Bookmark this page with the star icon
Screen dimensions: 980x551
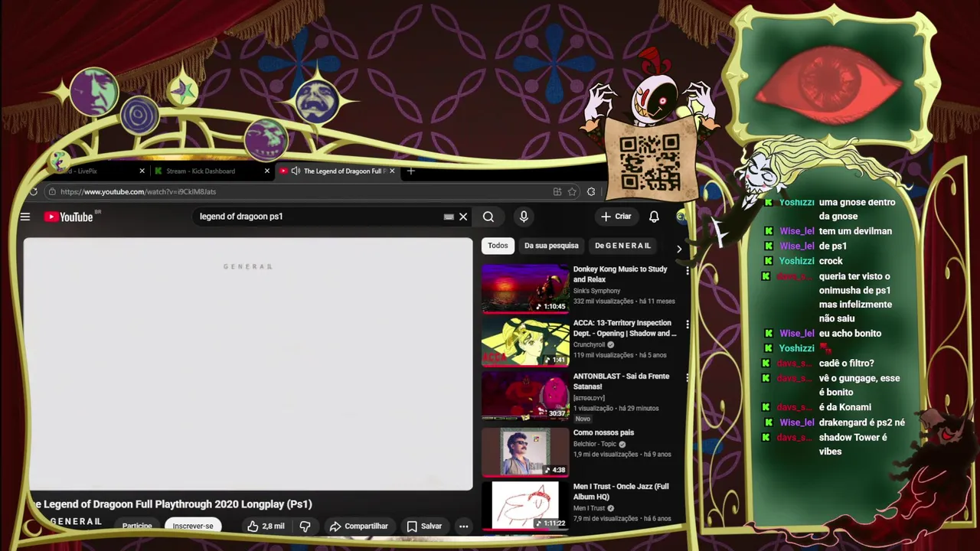(572, 191)
